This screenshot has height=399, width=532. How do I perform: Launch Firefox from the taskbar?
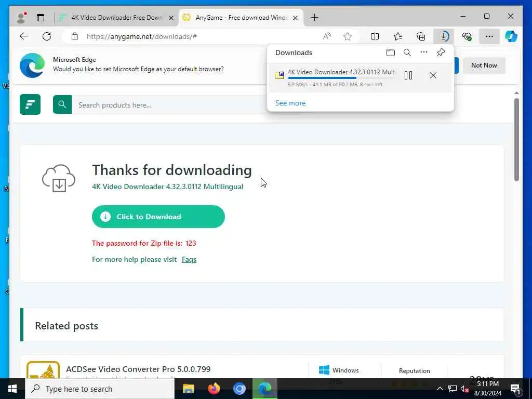(x=214, y=389)
